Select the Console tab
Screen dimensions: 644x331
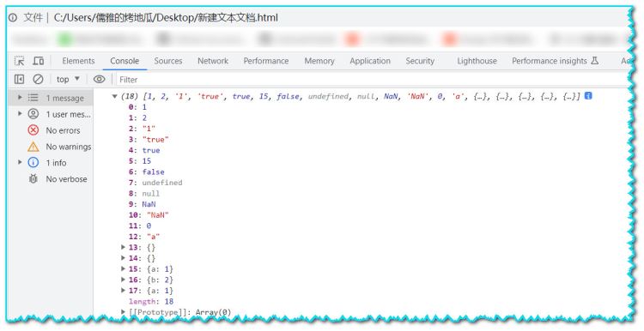125,61
